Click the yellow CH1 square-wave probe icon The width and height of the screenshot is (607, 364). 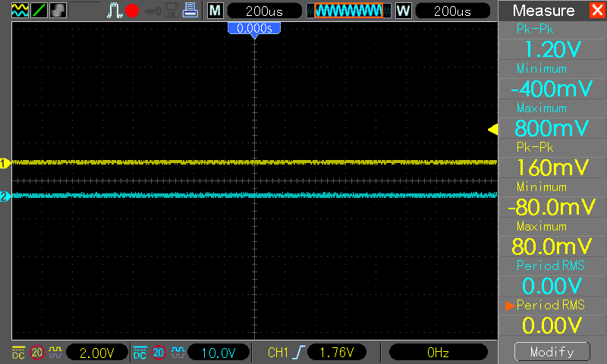[x=55, y=352]
